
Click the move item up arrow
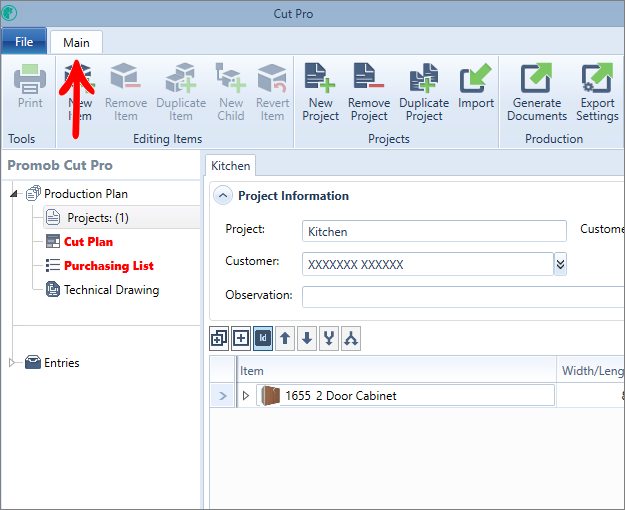coord(285,339)
